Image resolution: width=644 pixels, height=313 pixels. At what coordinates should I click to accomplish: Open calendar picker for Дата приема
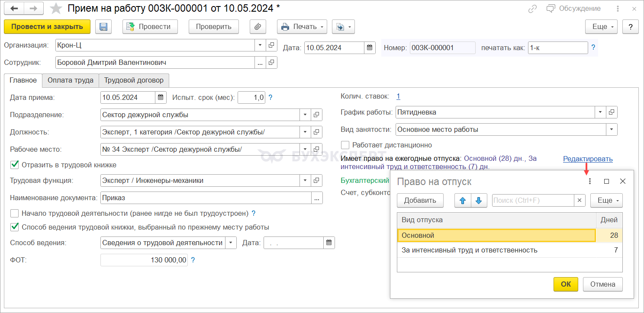tap(161, 98)
